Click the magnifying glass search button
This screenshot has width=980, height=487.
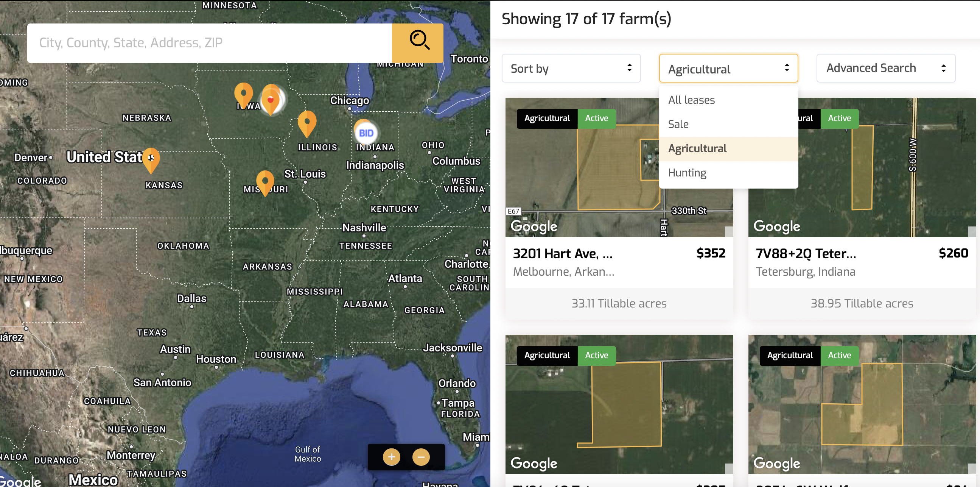point(418,43)
